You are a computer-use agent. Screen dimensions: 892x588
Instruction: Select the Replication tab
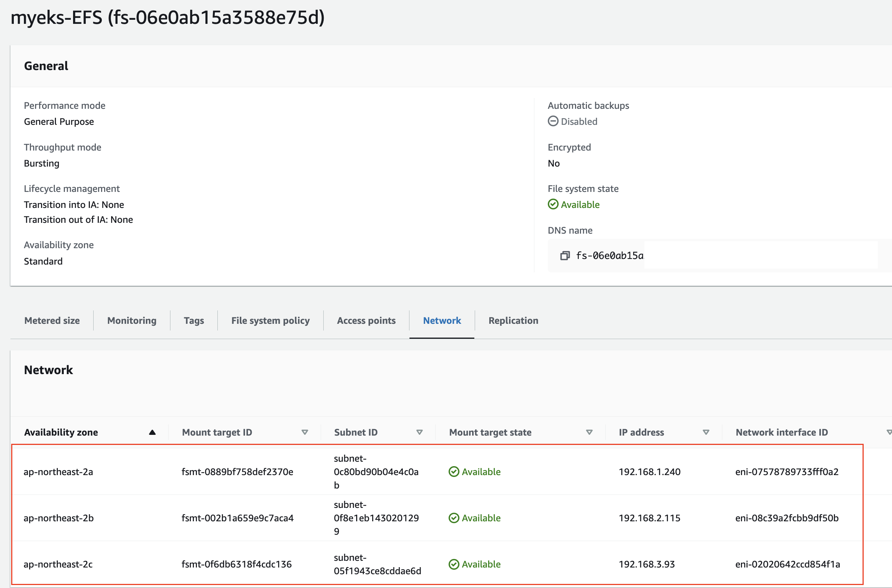point(513,320)
